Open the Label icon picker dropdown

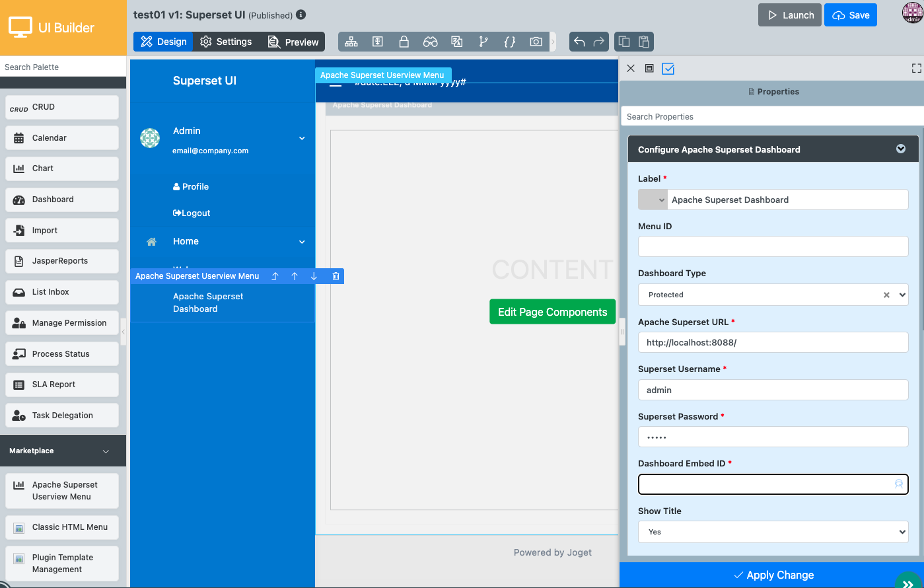(x=653, y=200)
